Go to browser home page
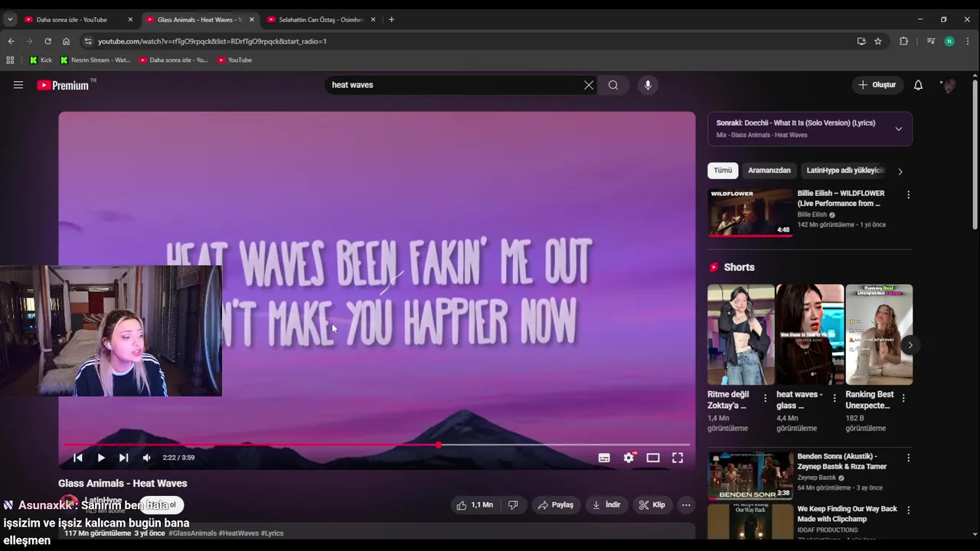 (x=66, y=41)
